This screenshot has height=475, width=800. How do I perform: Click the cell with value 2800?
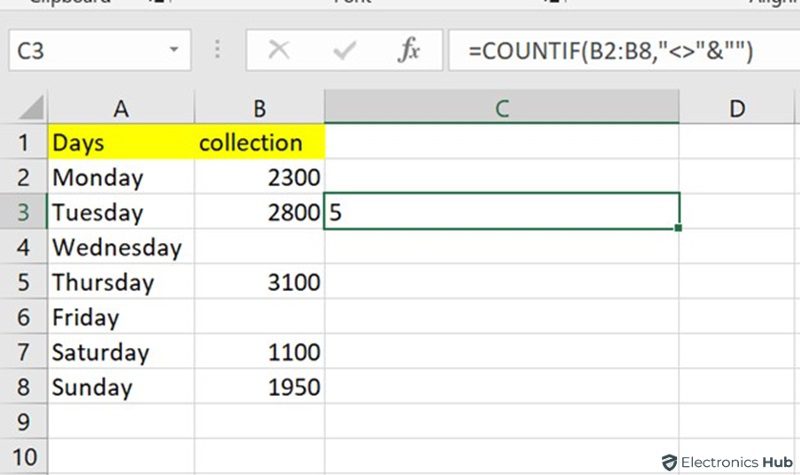[259, 212]
